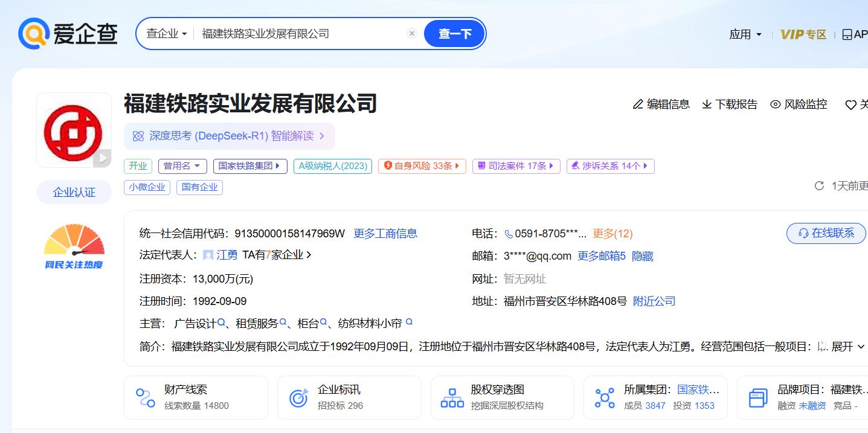Click the 风险监控 eye icon

[776, 104]
